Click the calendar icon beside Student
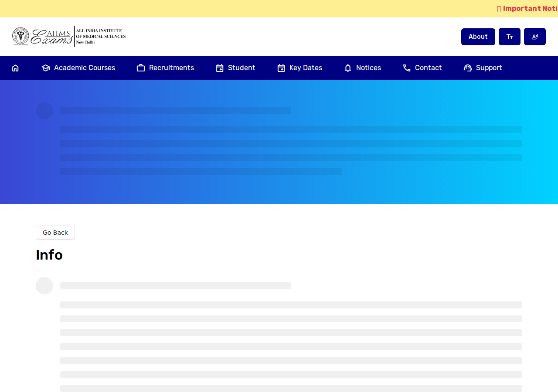558x392 pixels. tap(220, 68)
